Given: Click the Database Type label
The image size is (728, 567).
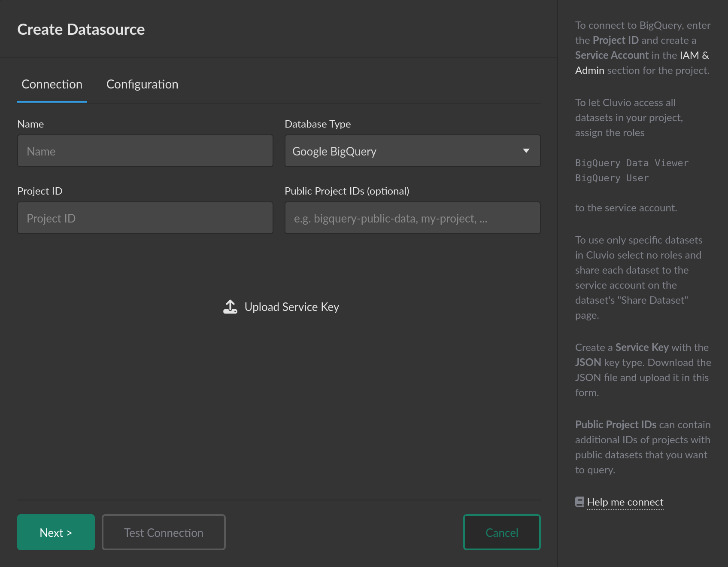Looking at the screenshot, I should (x=318, y=124).
